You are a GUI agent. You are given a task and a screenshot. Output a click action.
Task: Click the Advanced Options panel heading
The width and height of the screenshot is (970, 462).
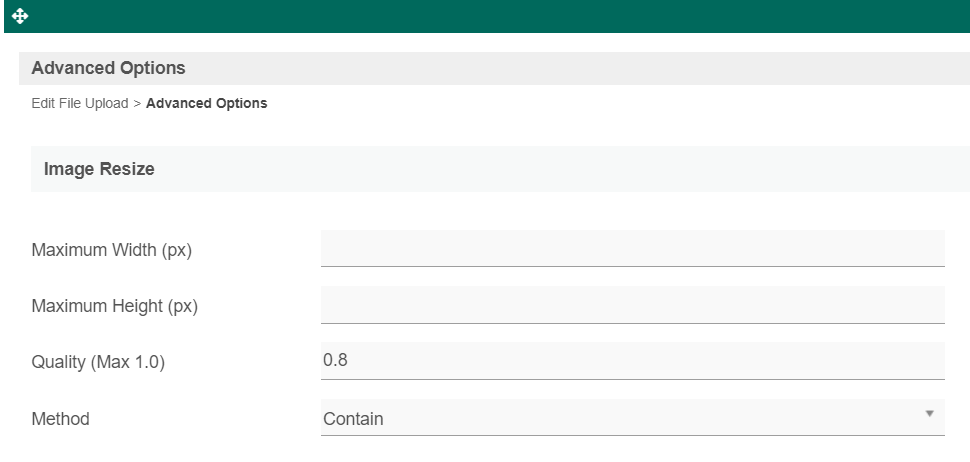[108, 68]
